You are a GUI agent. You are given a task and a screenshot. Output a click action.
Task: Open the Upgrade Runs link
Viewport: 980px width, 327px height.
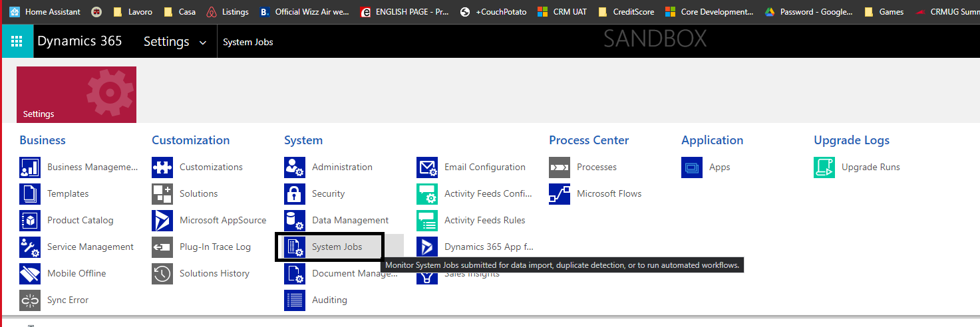coord(871,167)
